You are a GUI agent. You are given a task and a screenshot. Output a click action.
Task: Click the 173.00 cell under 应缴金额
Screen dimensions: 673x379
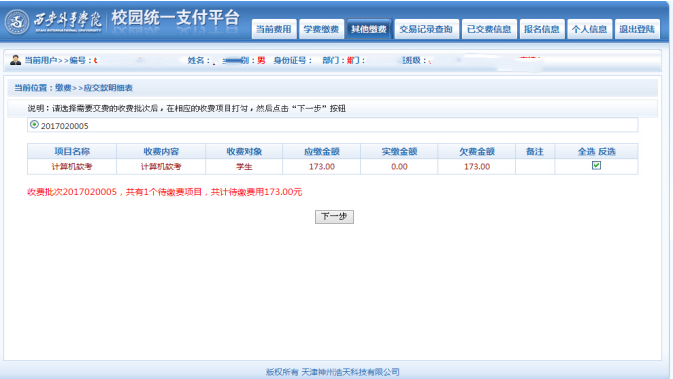321,167
